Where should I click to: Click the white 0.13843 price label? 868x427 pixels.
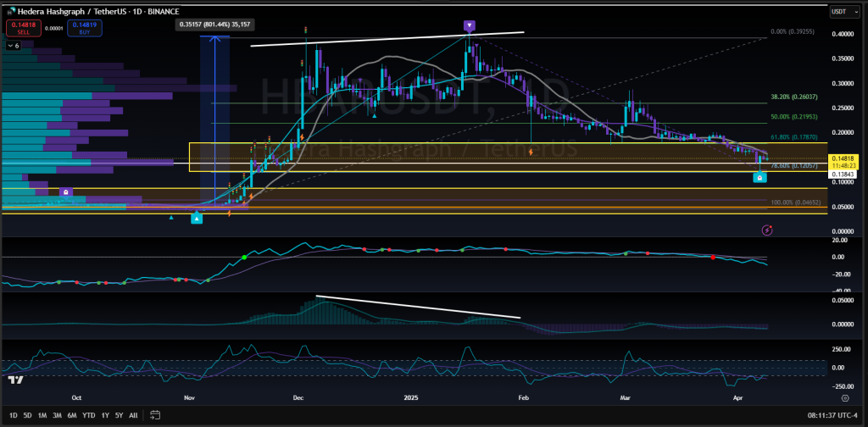(842, 175)
